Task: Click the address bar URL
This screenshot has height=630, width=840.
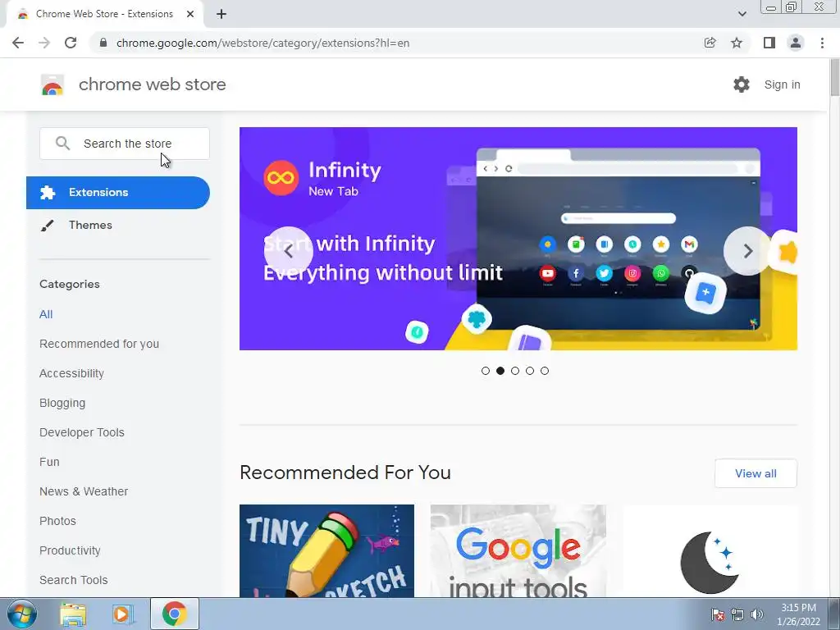Action: [262, 43]
